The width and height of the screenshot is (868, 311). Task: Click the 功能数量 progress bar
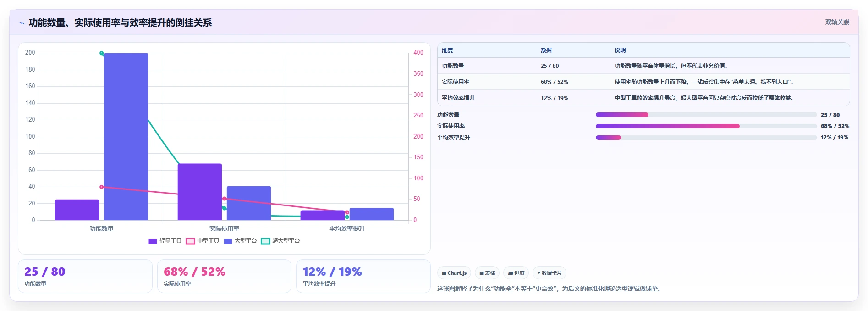point(706,115)
